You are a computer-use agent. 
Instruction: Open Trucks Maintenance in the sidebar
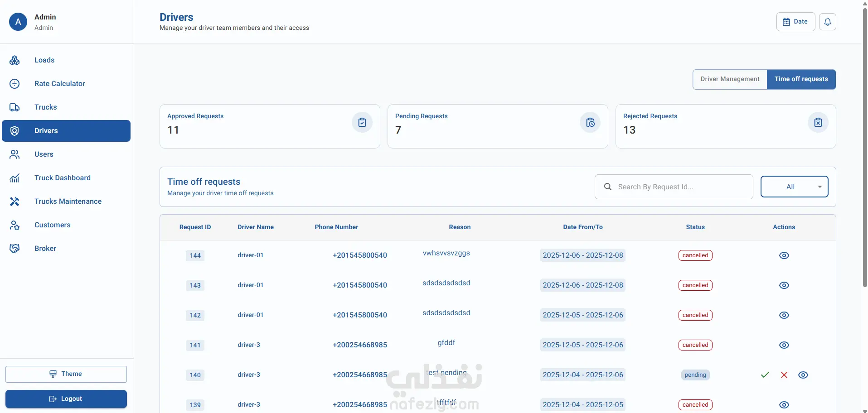66,202
